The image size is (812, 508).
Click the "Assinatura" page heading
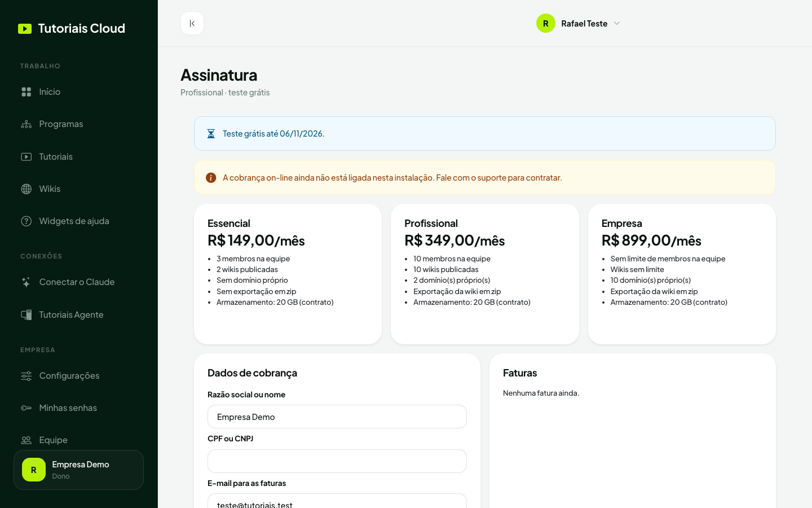(x=219, y=75)
